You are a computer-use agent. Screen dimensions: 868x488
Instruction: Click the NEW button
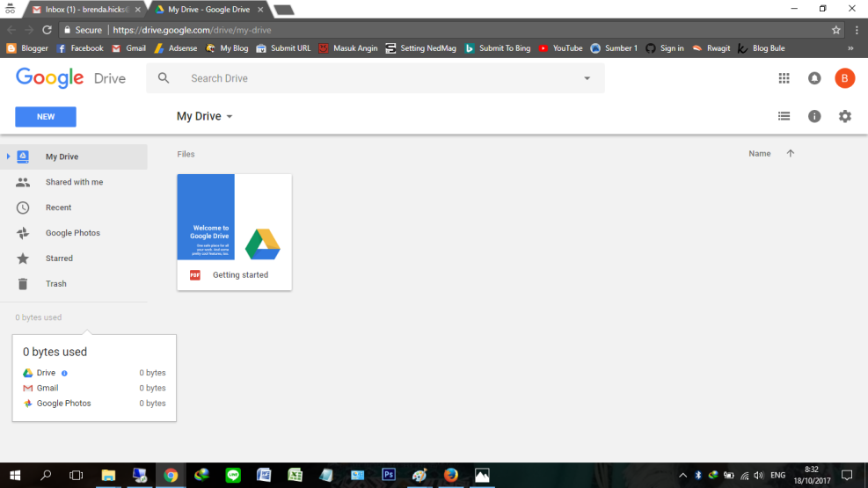[46, 117]
